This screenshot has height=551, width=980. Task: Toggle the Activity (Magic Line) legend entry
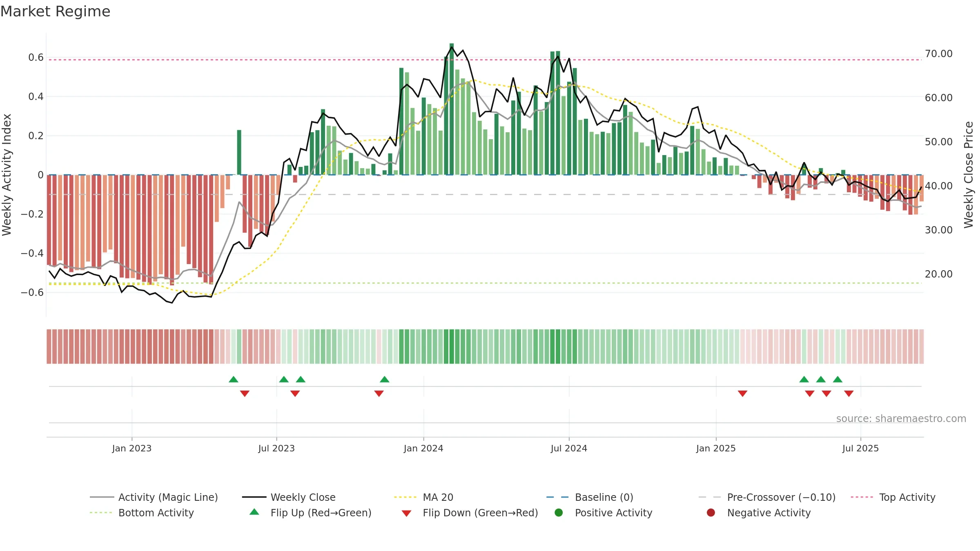(x=154, y=497)
